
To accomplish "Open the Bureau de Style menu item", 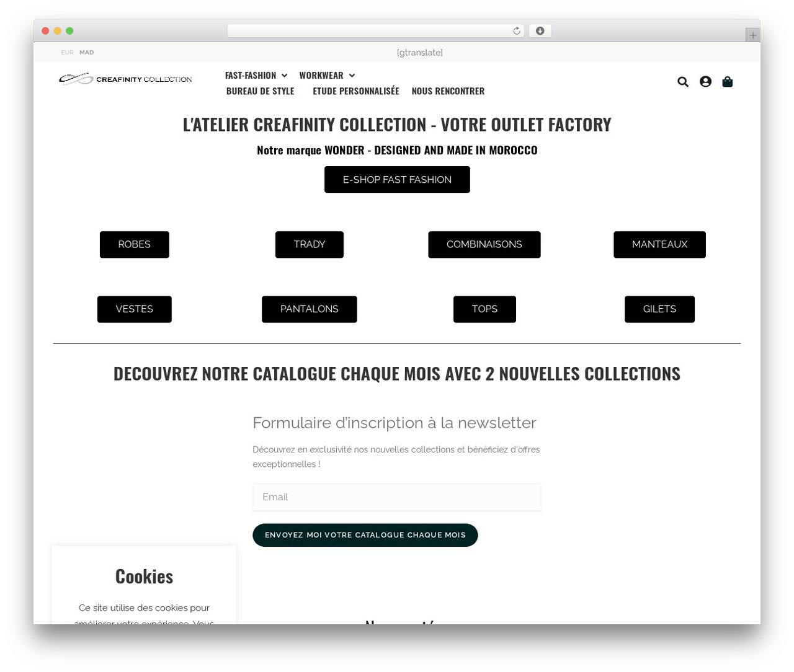I will pos(261,91).
